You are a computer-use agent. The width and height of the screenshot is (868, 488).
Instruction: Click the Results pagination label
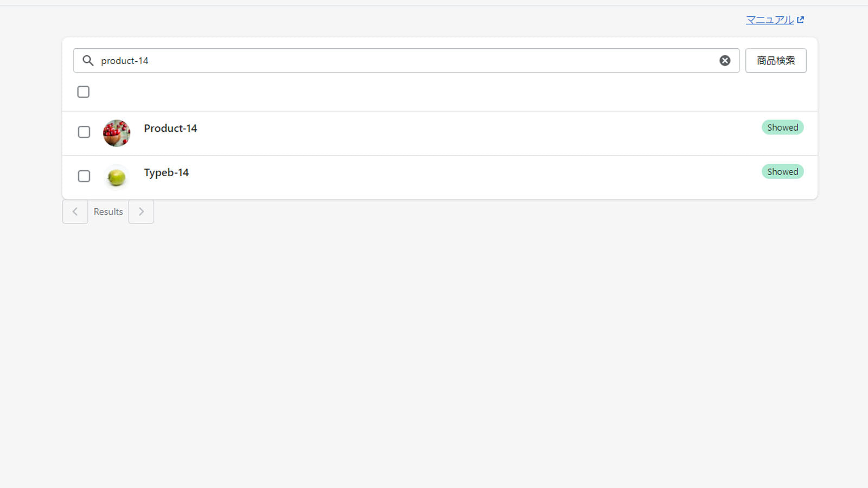[x=108, y=211]
